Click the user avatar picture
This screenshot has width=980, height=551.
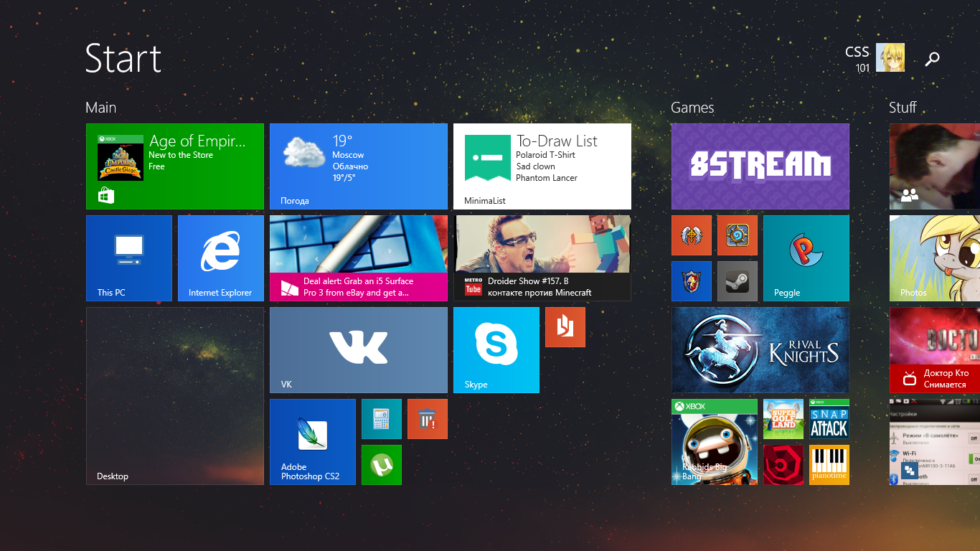pos(890,57)
